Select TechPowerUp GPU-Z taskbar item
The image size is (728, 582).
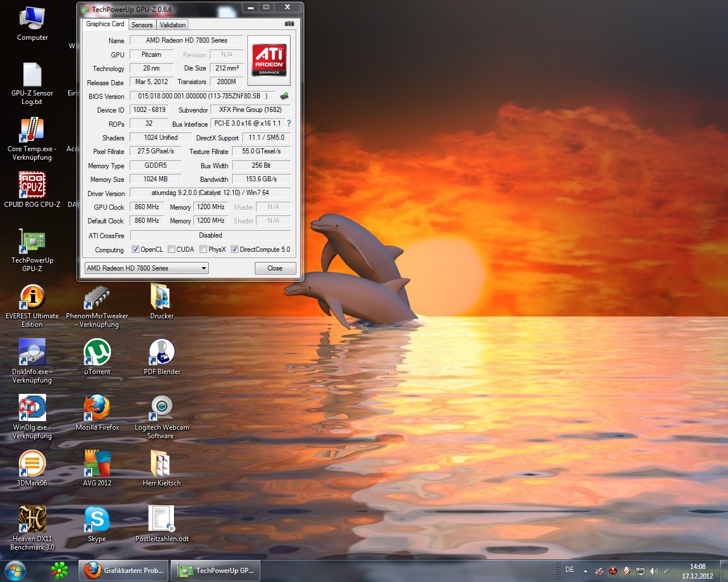pyautogui.click(x=216, y=571)
